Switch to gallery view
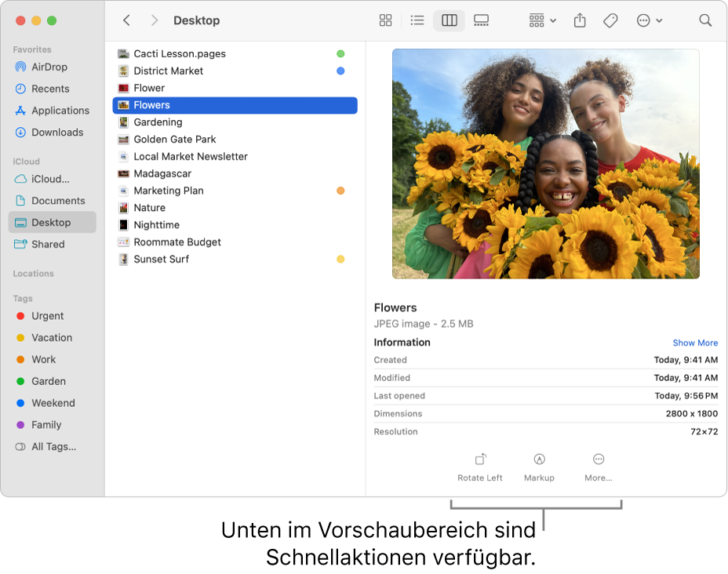728x574 pixels. click(x=481, y=20)
